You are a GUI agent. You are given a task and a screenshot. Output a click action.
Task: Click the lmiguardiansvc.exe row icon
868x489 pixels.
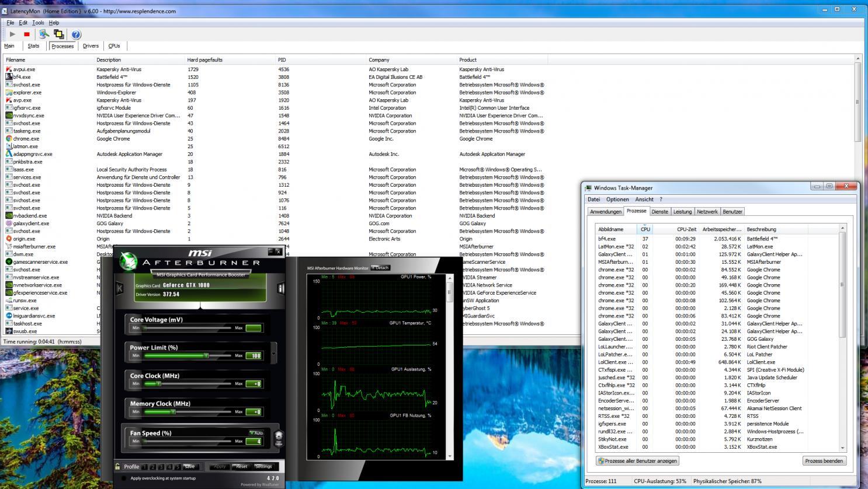point(9,316)
